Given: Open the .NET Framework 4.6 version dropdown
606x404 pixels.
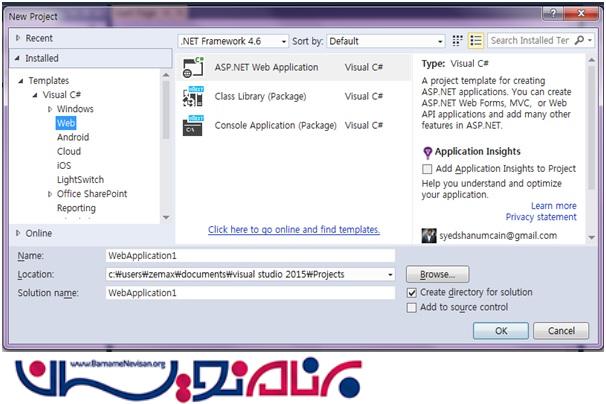Looking at the screenshot, I should (x=284, y=41).
